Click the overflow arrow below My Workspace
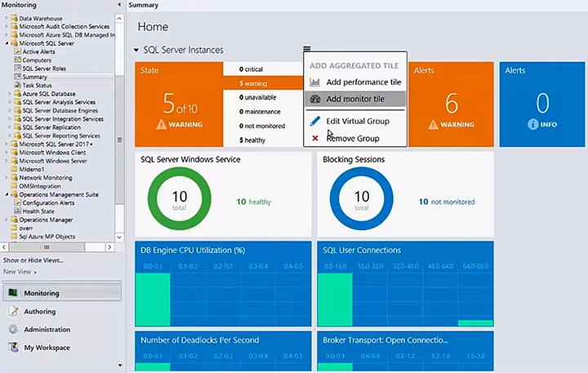This screenshot has height=373, width=588. coord(120,365)
